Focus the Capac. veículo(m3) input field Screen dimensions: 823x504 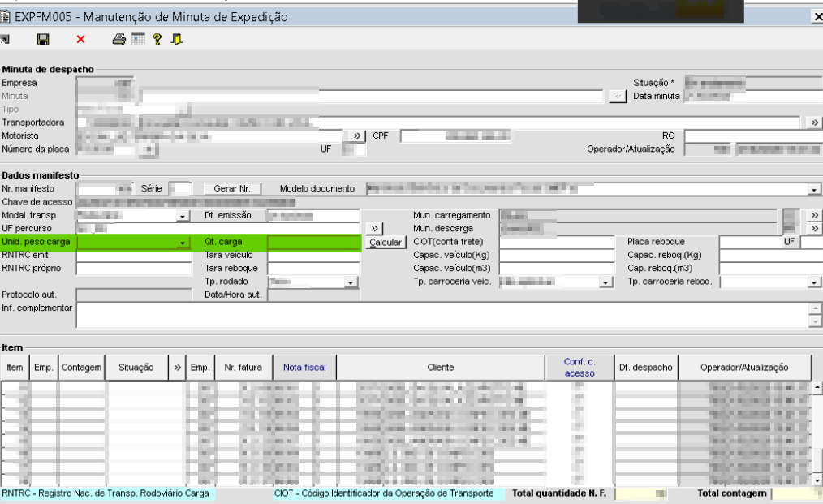[x=557, y=269]
